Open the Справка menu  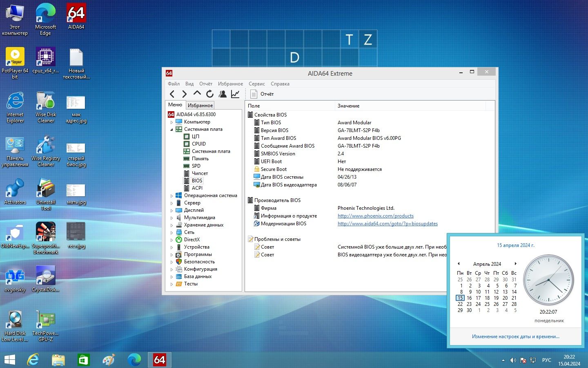pyautogui.click(x=280, y=84)
